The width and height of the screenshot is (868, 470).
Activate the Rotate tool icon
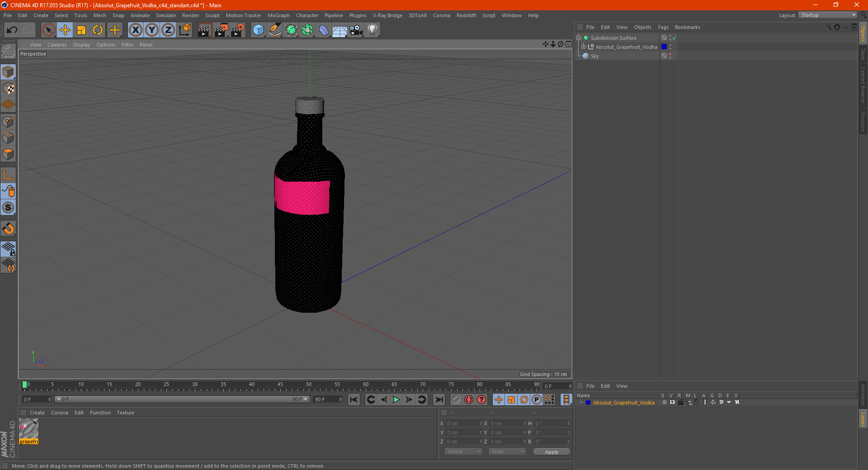point(98,30)
